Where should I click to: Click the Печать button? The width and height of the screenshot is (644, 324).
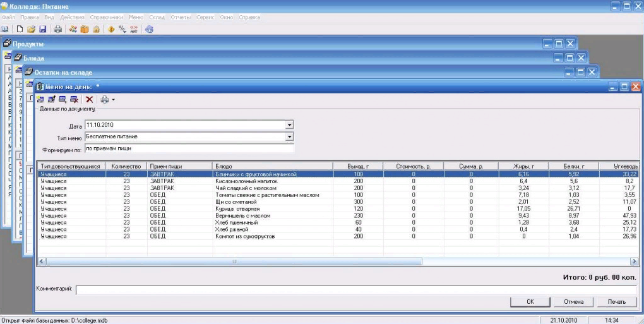[x=616, y=302]
